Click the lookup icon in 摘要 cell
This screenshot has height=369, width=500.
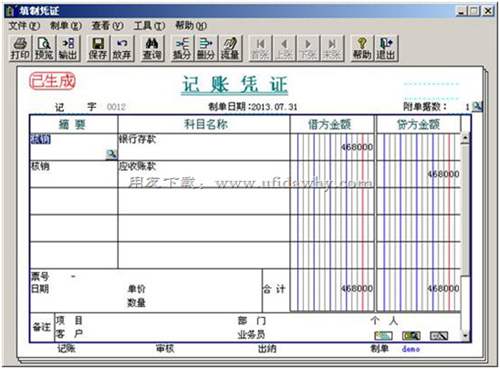coord(111,154)
